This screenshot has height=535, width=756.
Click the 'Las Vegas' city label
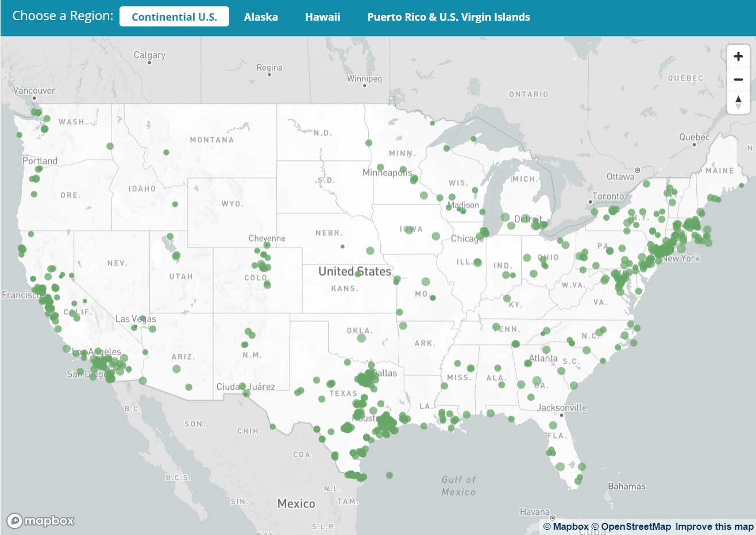click(x=136, y=319)
